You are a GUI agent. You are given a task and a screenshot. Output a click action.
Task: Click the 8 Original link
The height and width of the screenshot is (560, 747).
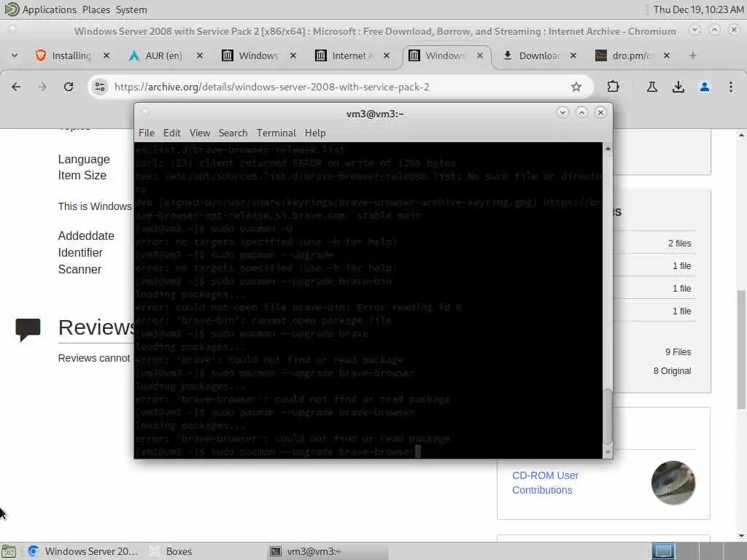672,371
